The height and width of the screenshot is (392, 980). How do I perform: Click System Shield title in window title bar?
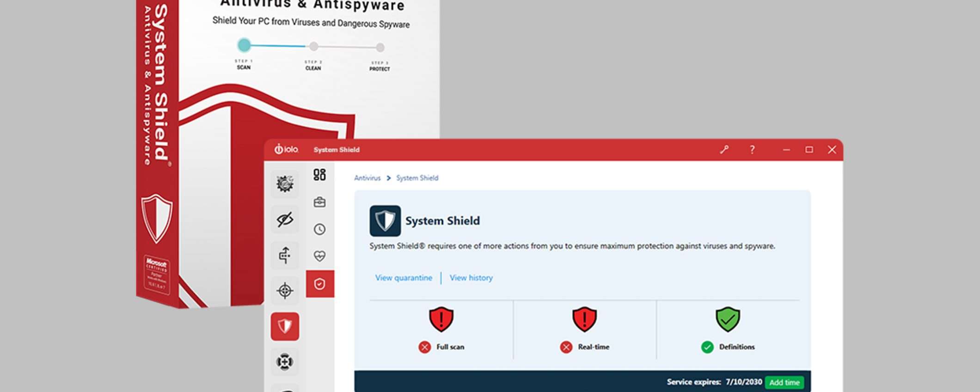click(337, 150)
